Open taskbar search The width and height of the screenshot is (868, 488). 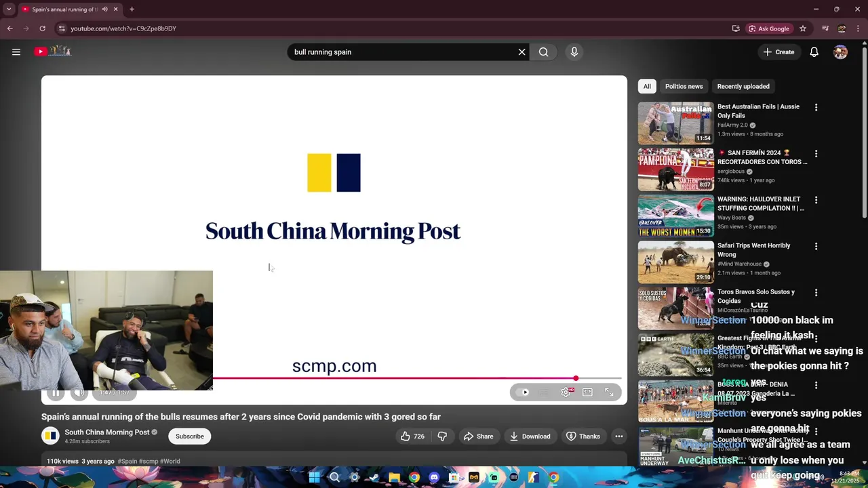334,477
